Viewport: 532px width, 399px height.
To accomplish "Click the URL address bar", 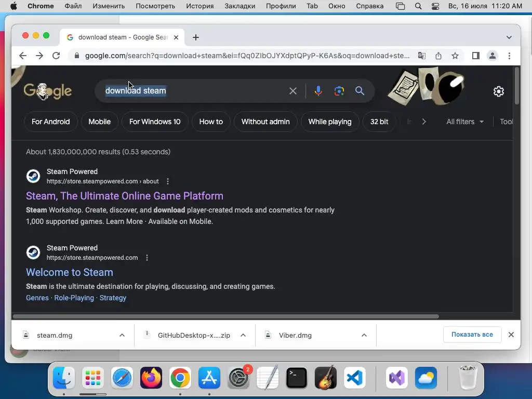I will point(247,56).
